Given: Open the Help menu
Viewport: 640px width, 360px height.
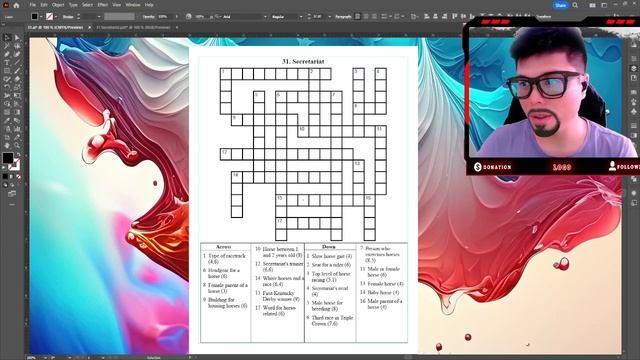Looking at the screenshot, I should 149,5.
